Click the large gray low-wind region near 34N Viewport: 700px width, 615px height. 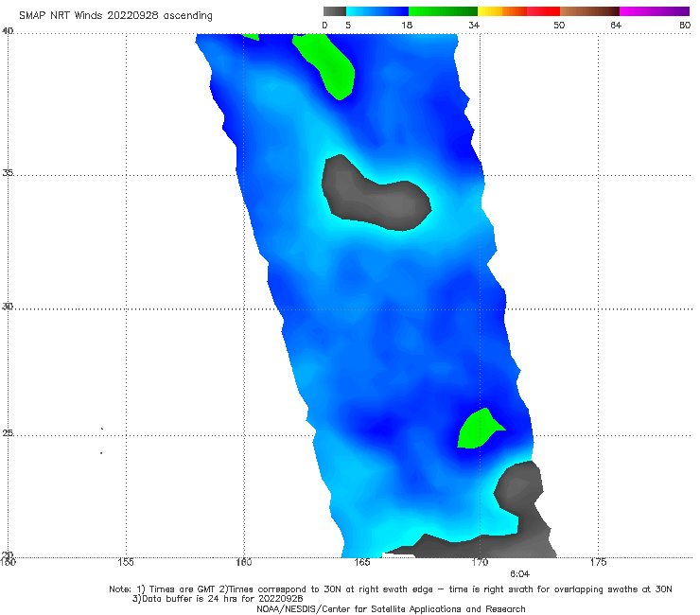375,197
